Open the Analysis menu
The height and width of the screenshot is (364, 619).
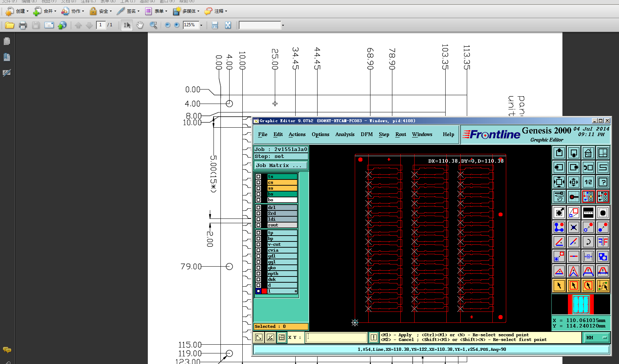click(345, 135)
